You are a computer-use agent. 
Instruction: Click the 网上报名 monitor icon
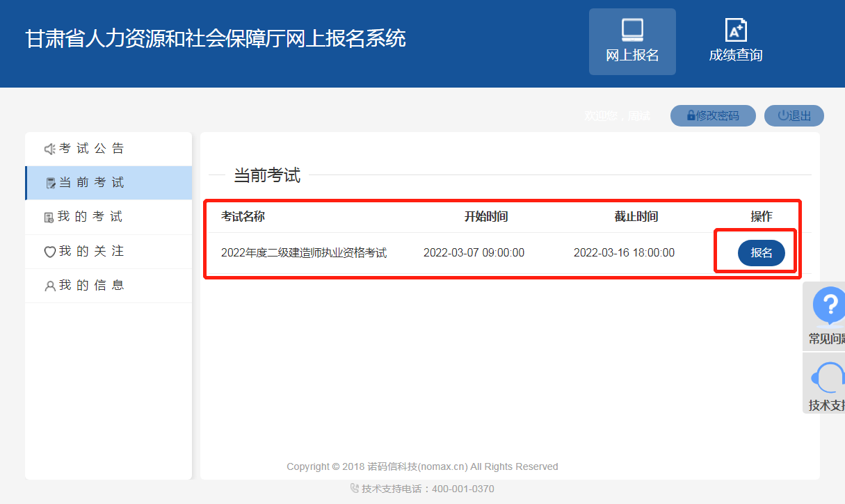pos(632,31)
